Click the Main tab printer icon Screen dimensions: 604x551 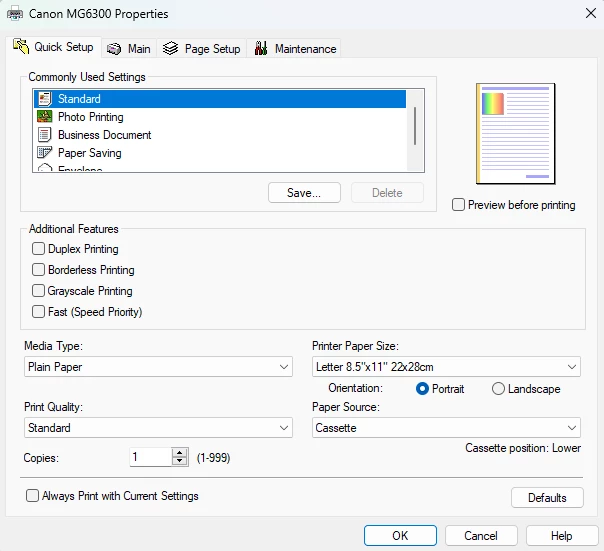[114, 49]
